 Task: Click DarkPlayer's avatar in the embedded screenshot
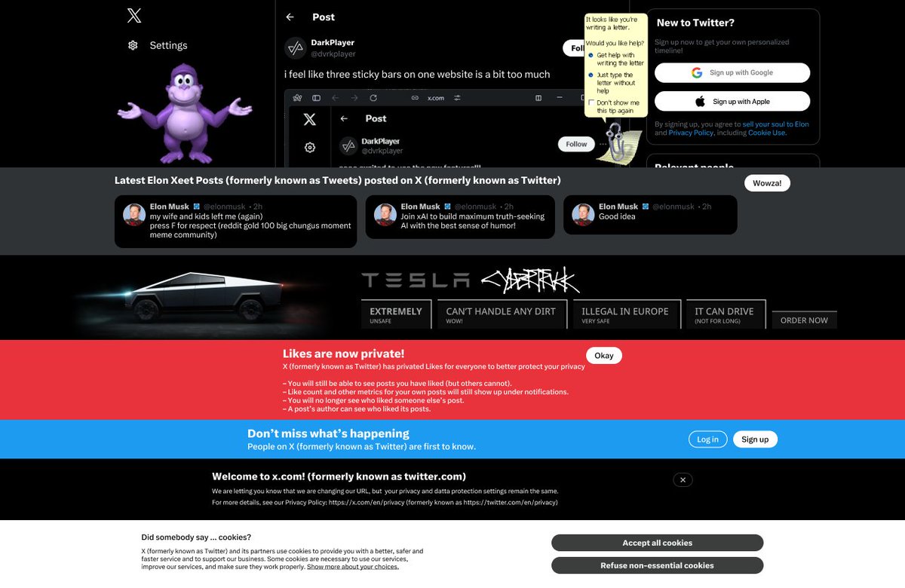tap(348, 145)
